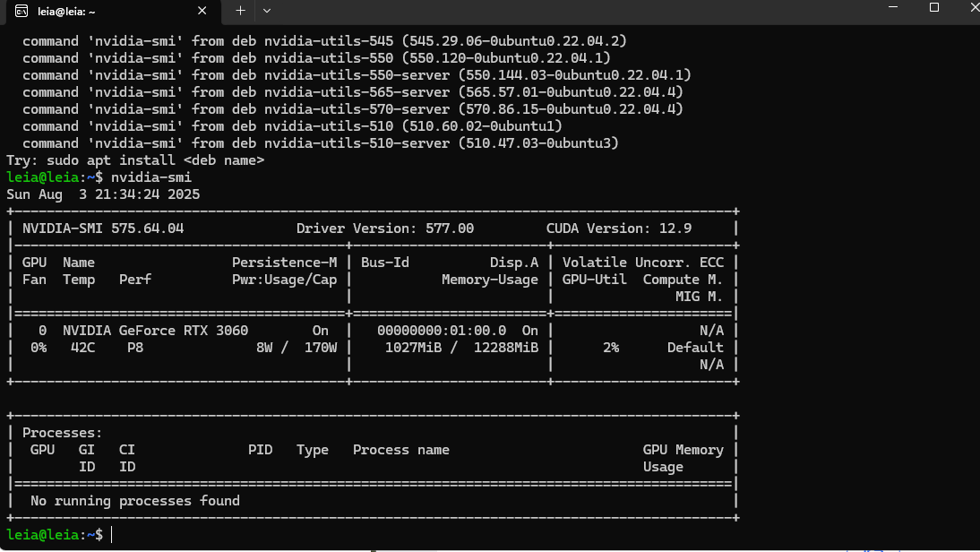Close the leia@leia tab with X

[x=202, y=11]
